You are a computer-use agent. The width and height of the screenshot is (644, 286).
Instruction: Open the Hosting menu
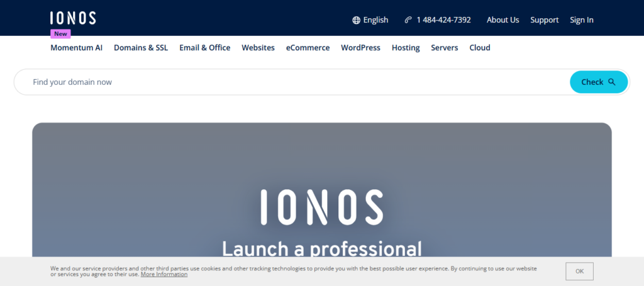(x=406, y=48)
